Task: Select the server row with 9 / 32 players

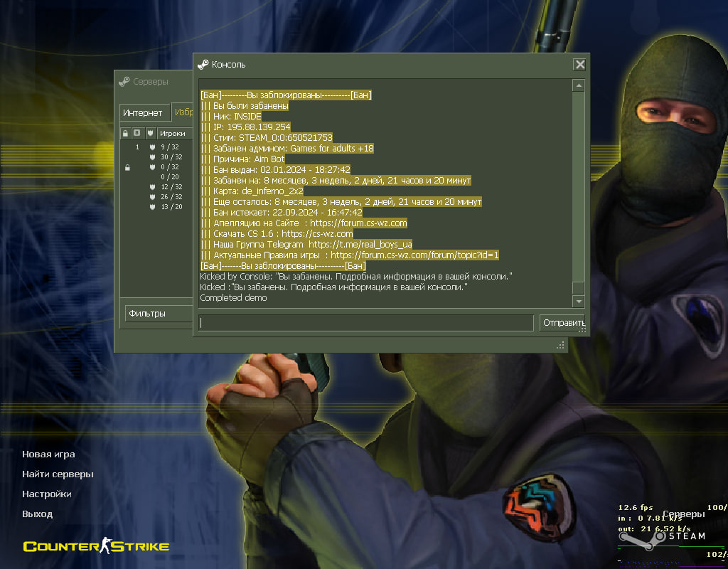Action: [x=156, y=147]
